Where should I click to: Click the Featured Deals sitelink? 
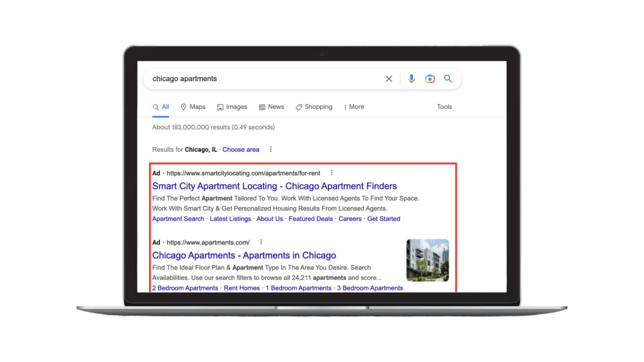point(311,218)
